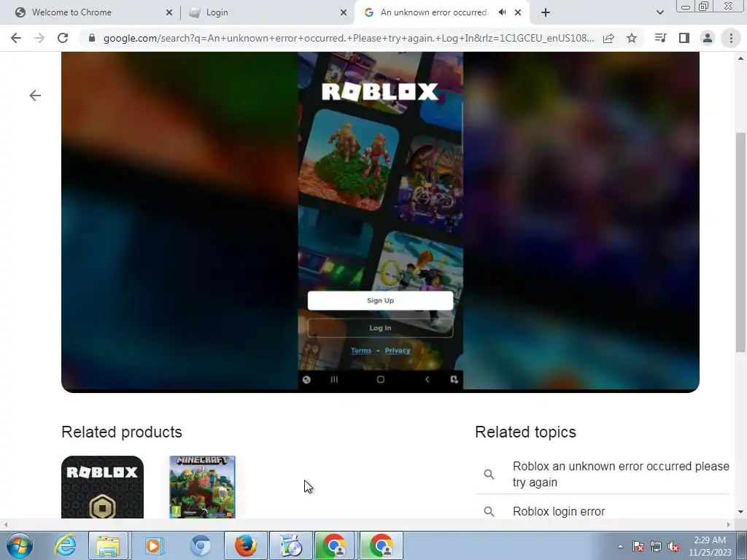This screenshot has width=747, height=560.
Task: Click the lock icon in address bar
Action: (x=92, y=38)
